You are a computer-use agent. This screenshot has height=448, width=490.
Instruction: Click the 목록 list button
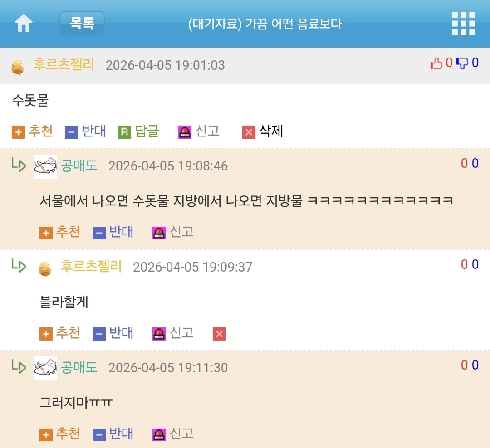(82, 24)
